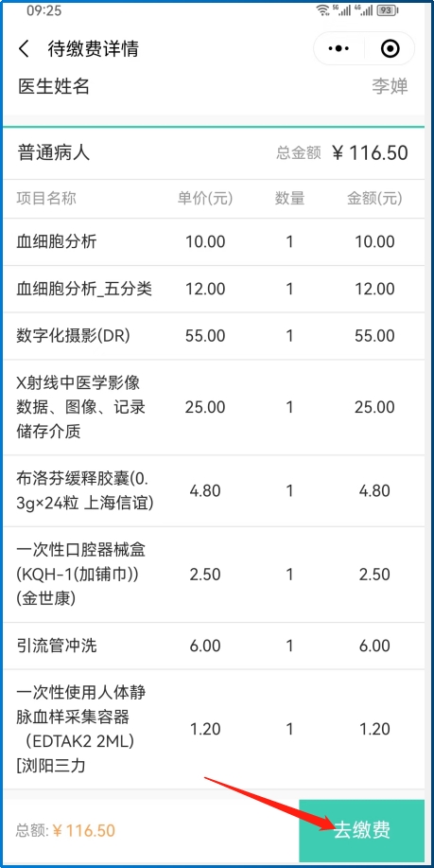Tap the doctor name 李婵
The image size is (434, 868).
[390, 87]
